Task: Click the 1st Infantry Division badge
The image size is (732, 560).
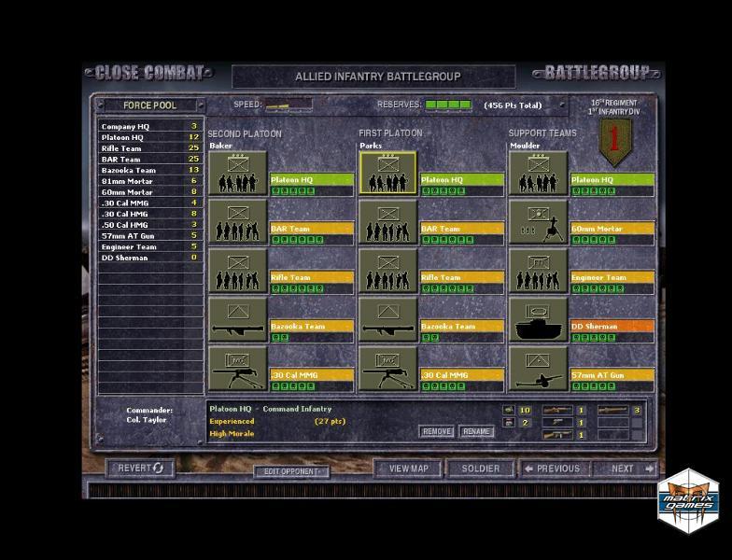Action: click(x=613, y=141)
